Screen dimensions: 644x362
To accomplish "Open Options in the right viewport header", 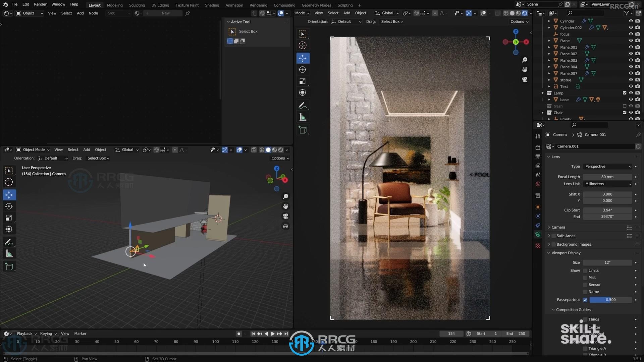I will 519,21.
